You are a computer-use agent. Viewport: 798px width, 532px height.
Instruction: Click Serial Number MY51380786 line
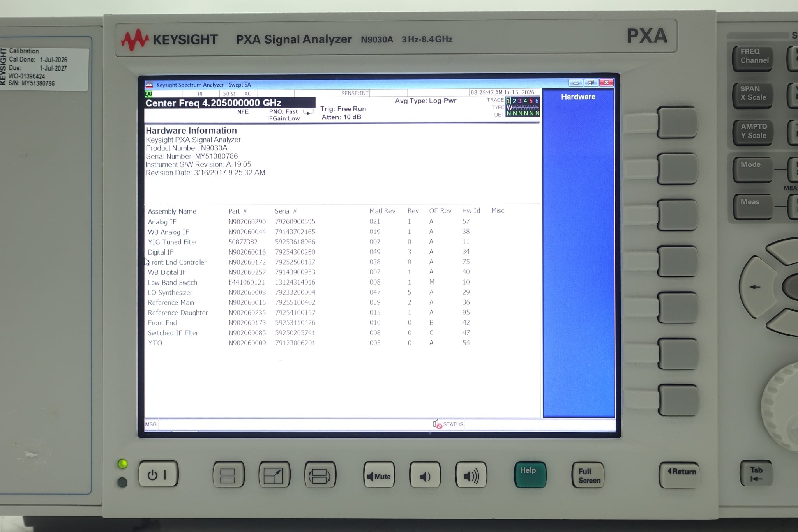click(192, 156)
